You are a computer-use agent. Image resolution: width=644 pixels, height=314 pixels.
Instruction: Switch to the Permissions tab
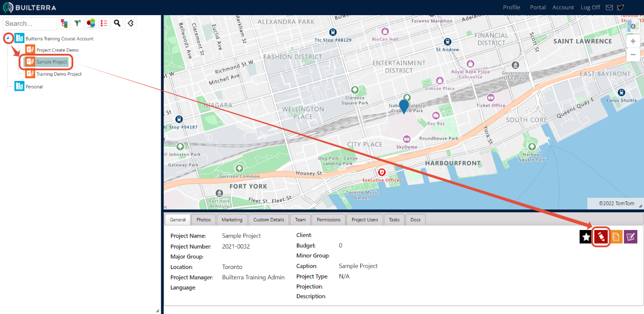click(x=329, y=220)
